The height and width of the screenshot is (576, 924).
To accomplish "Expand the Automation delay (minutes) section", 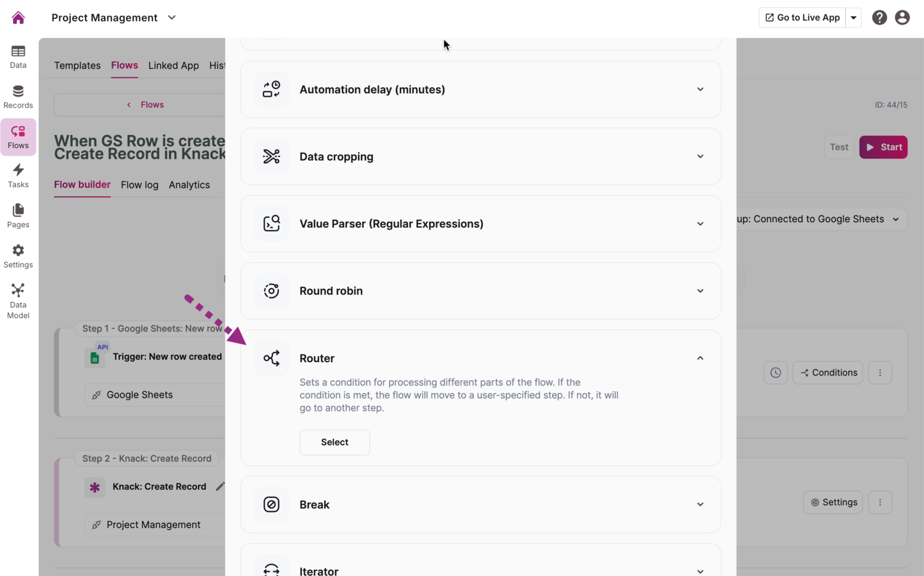I will click(x=700, y=89).
